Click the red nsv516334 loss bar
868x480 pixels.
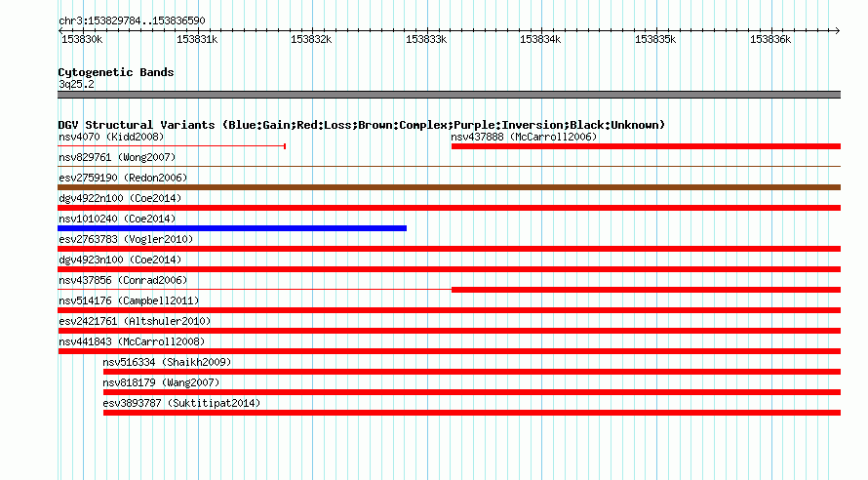tap(472, 372)
